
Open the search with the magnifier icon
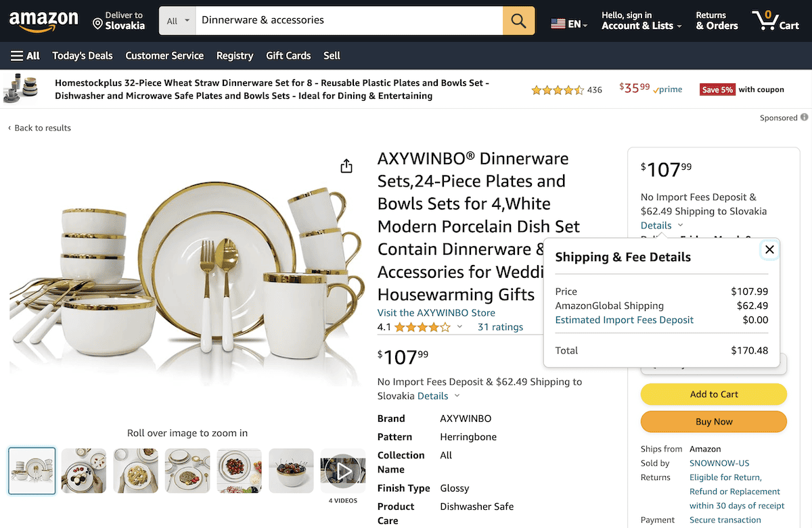518,21
